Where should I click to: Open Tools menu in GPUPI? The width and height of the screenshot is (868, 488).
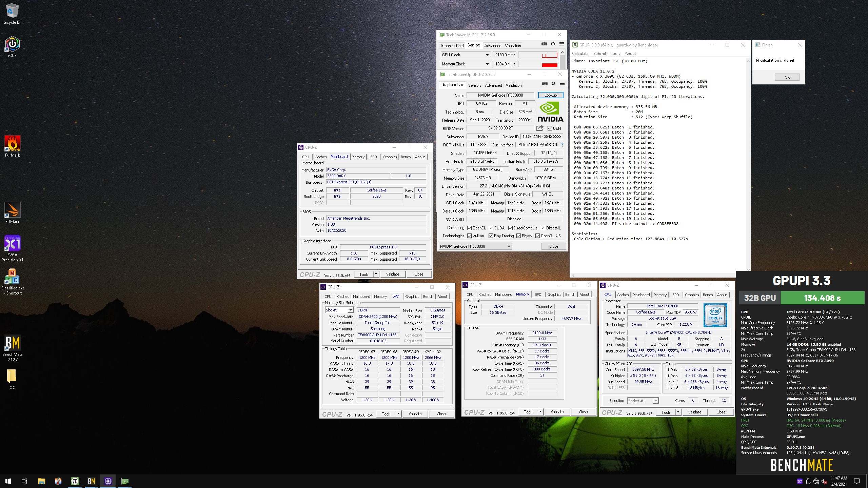(x=615, y=54)
